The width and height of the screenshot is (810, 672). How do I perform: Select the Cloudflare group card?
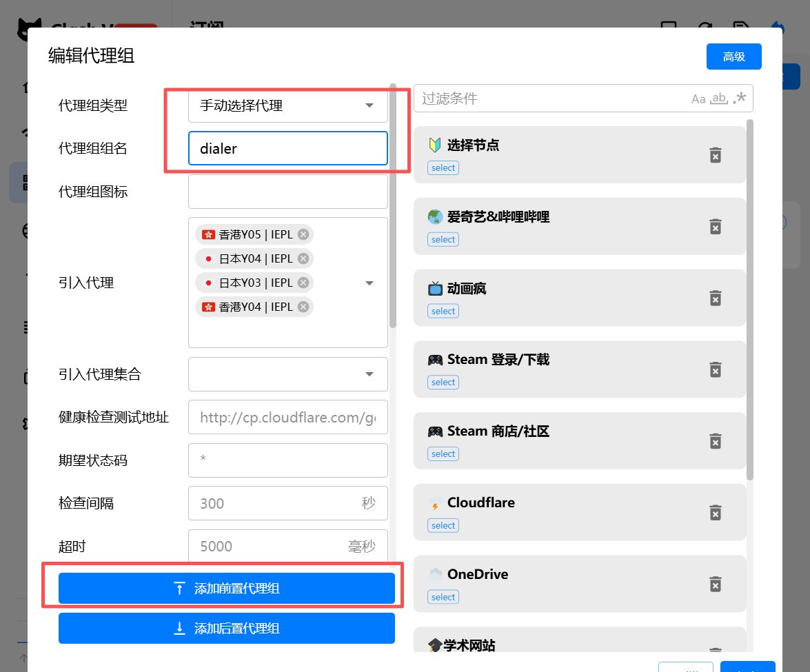coord(580,512)
